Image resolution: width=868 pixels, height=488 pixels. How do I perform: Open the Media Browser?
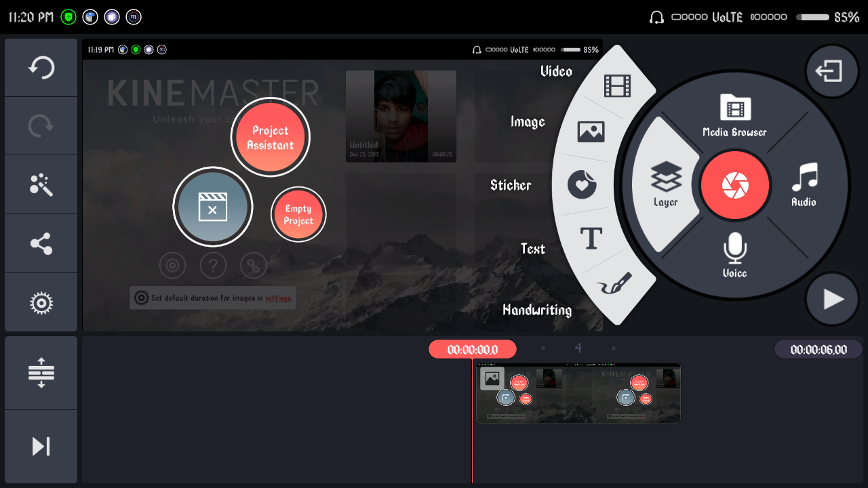pyautogui.click(x=735, y=115)
